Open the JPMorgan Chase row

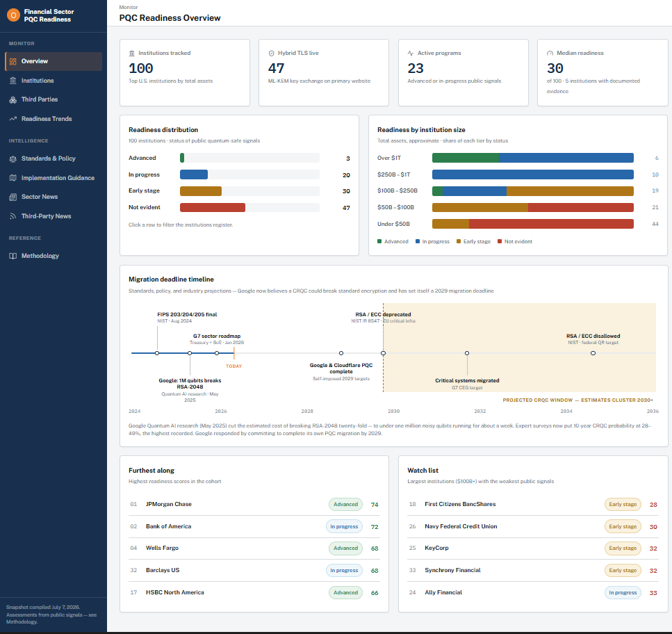coord(254,505)
